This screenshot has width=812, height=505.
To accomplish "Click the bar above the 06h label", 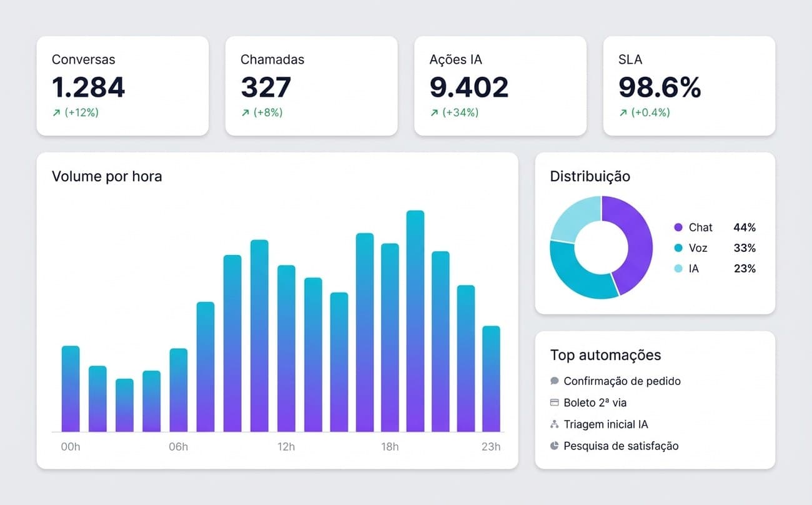I will [x=178, y=390].
